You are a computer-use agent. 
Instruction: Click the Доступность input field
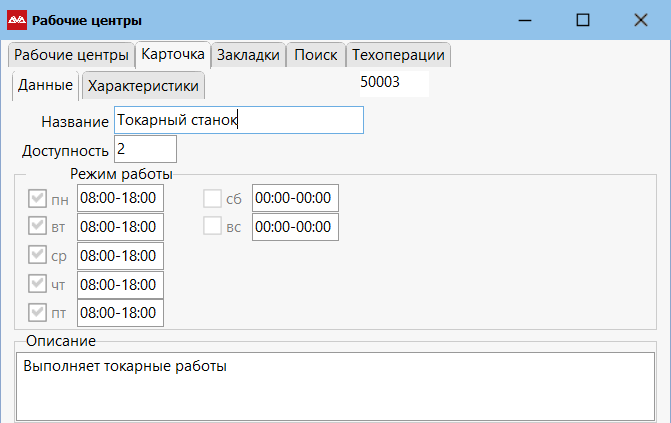145,149
